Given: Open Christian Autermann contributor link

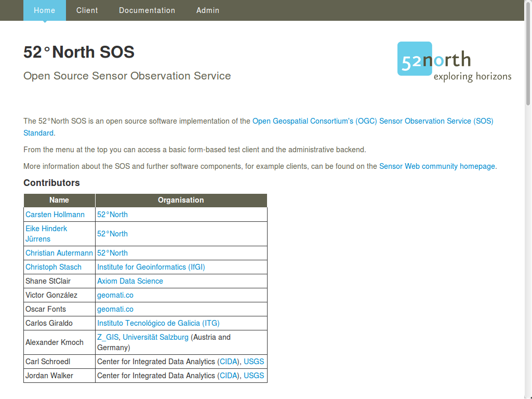Looking at the screenshot, I should tap(59, 253).
